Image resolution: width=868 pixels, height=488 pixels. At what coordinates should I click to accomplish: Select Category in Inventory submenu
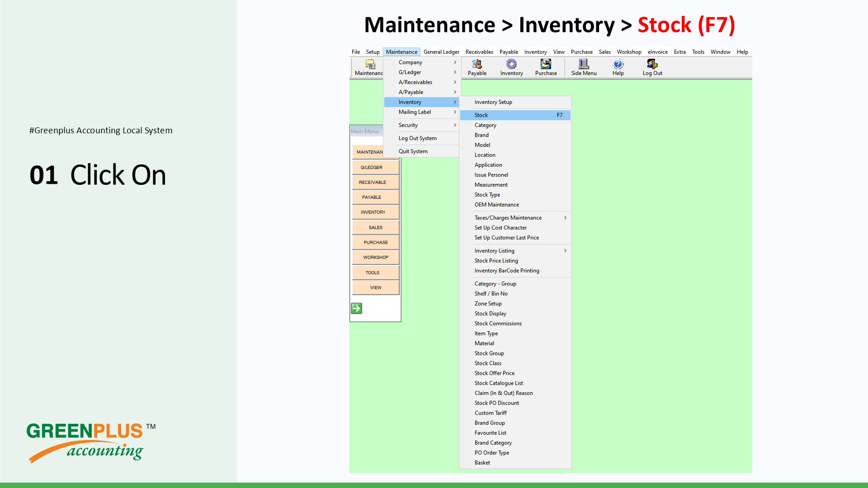[515, 125]
